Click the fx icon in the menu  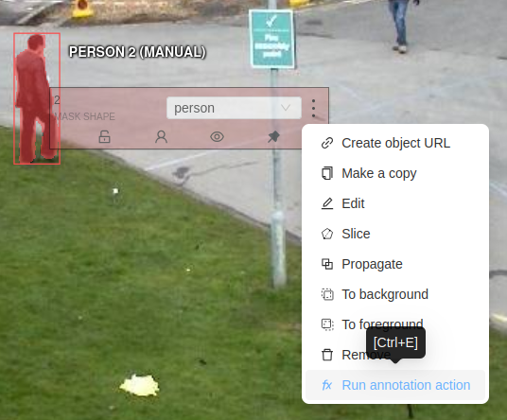[x=327, y=385]
